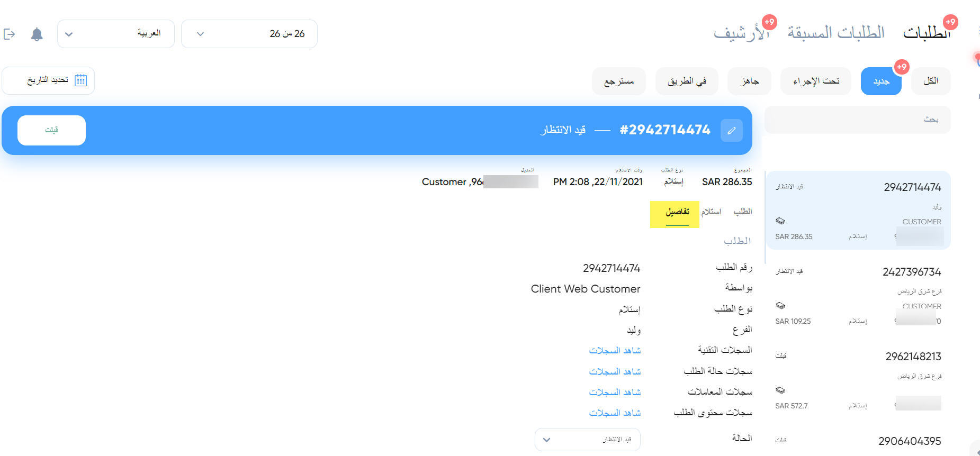This screenshot has height=456, width=980.
Task: Click the order list scrollbar
Action: (765, 217)
